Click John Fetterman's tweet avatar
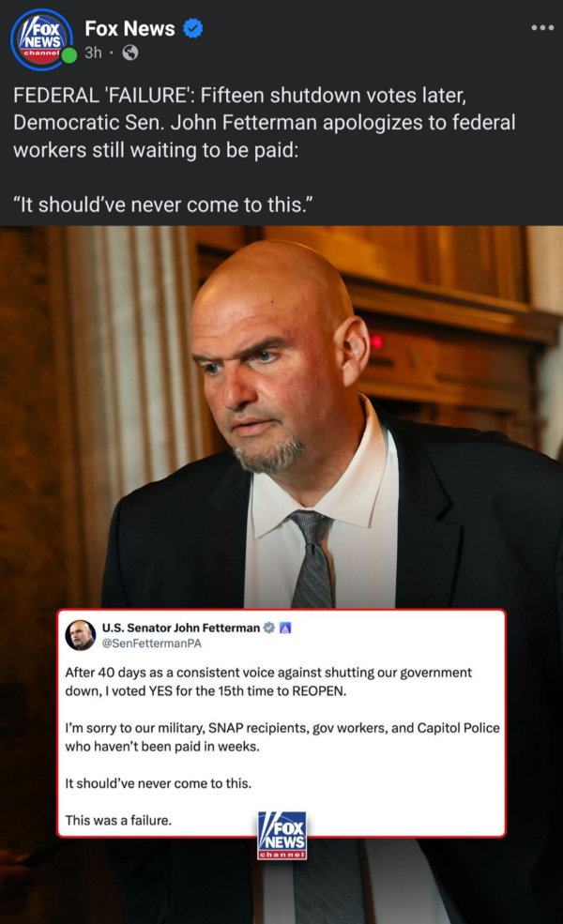This screenshot has height=924, width=563. click(80, 635)
